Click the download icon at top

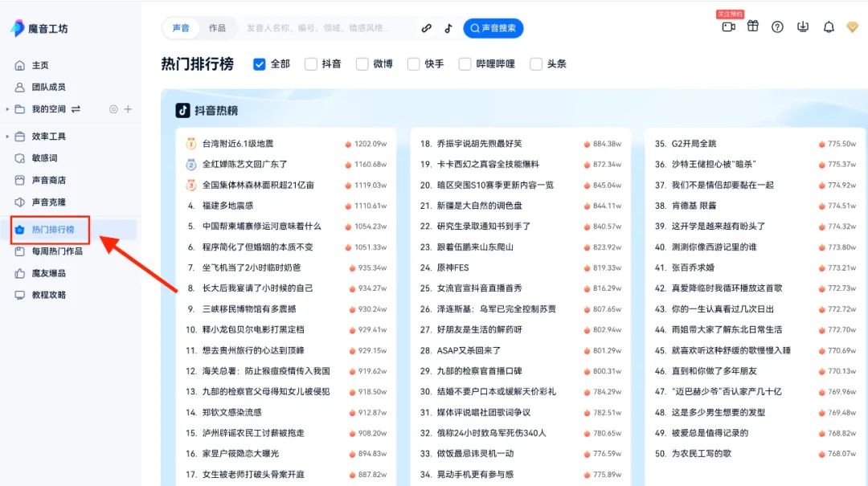coord(803,27)
